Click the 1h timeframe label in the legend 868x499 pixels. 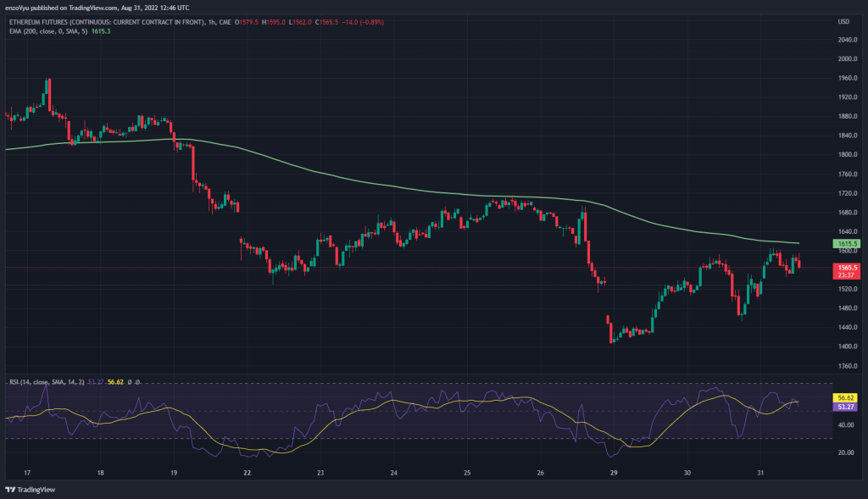[212, 22]
